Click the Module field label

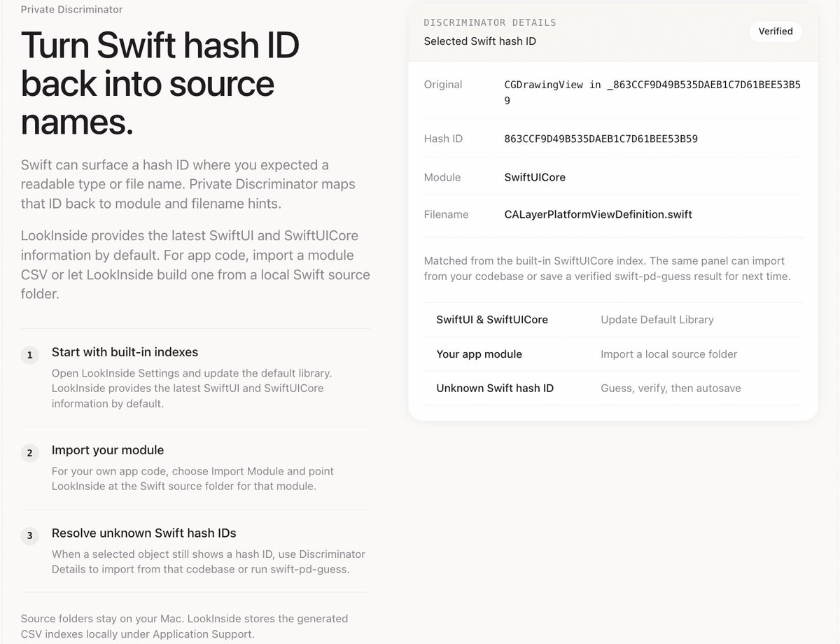tap(442, 177)
